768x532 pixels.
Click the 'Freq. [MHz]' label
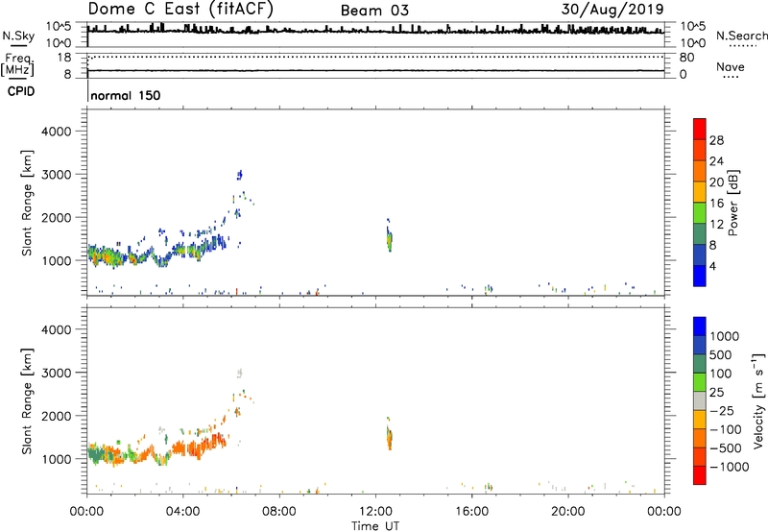tap(17, 64)
